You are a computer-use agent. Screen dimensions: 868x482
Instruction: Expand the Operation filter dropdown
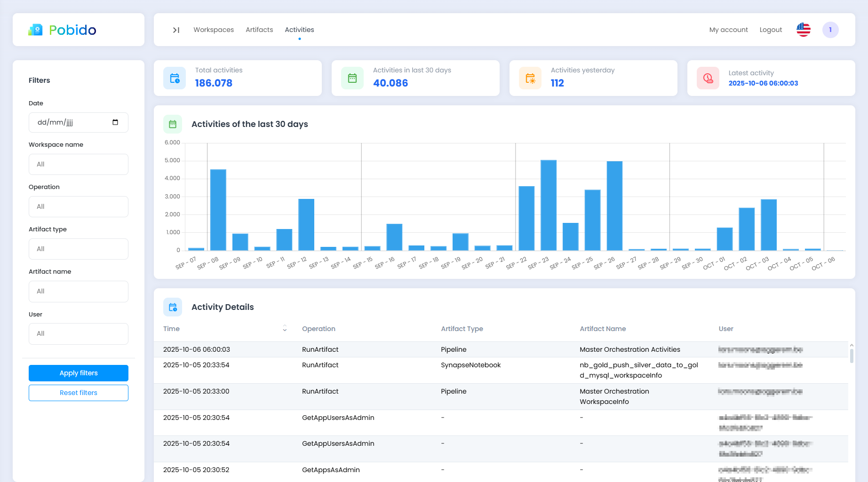tap(79, 207)
